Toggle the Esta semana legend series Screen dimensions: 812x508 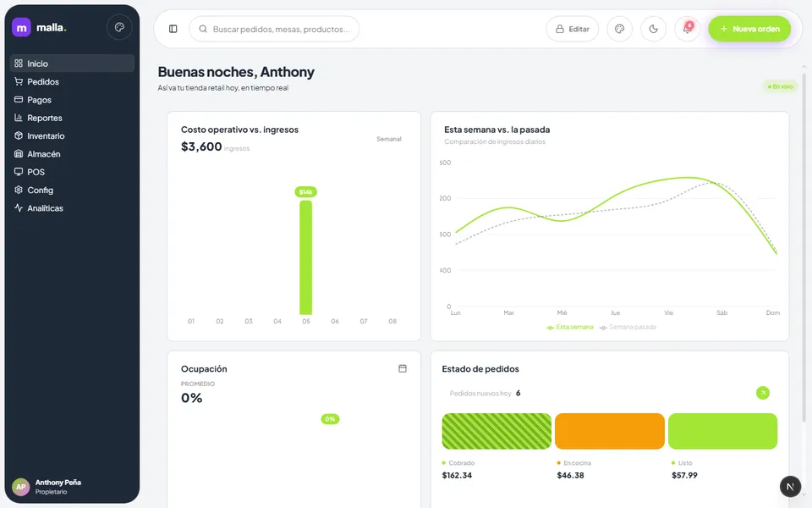click(x=569, y=327)
